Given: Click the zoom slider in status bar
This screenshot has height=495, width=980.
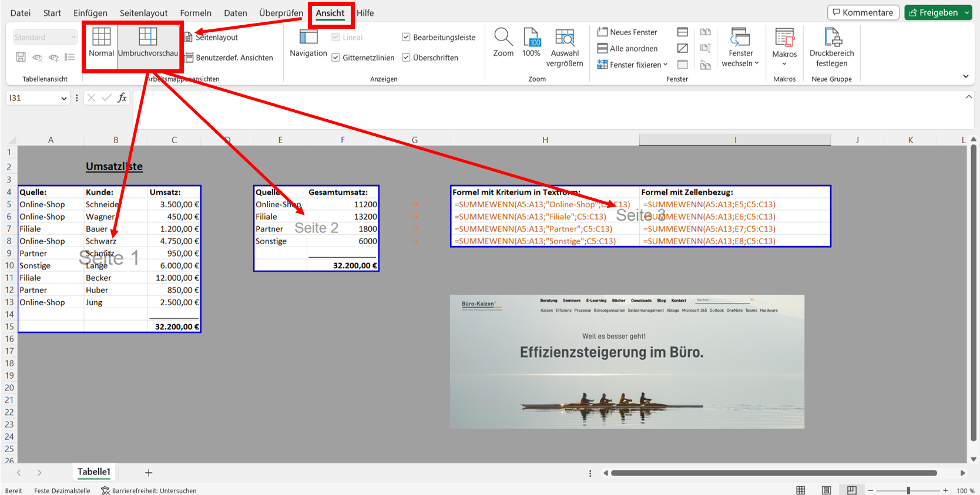Looking at the screenshot, I should (x=908, y=490).
